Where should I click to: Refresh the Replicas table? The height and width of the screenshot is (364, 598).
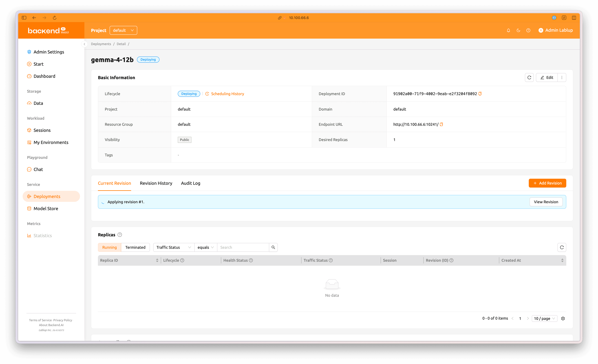562,247
